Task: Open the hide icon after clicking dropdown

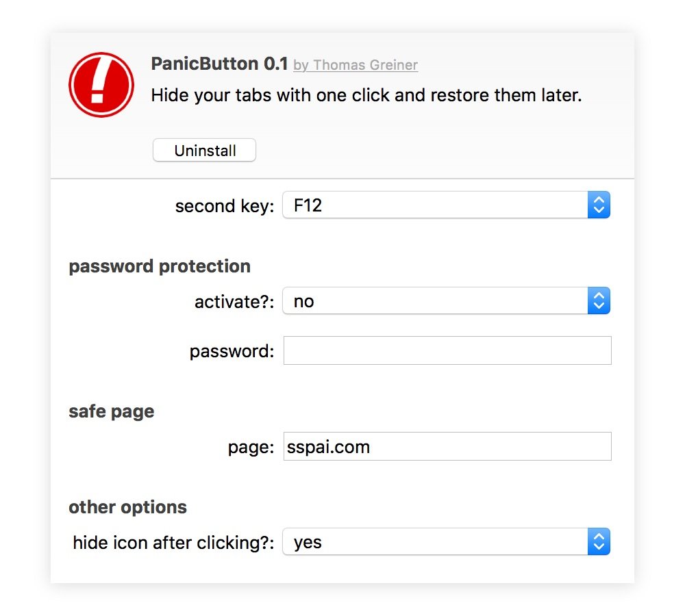Action: (x=446, y=542)
